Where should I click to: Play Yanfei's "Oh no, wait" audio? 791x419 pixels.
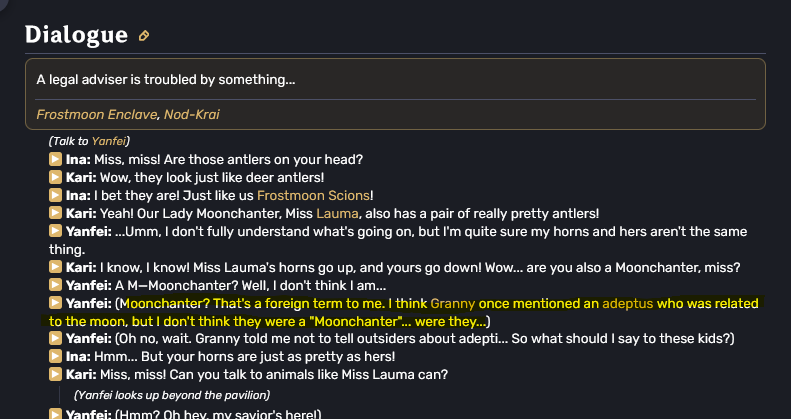point(56,339)
